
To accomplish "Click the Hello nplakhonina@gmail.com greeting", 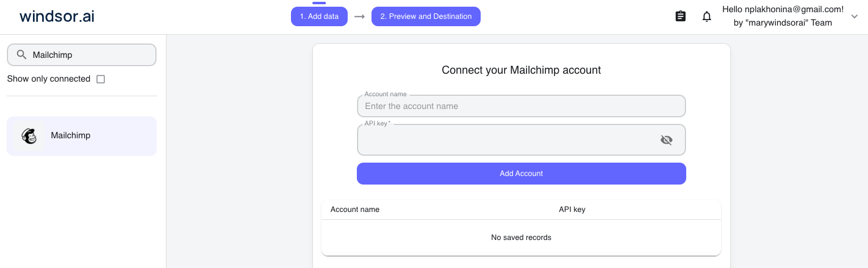I will (x=783, y=9).
